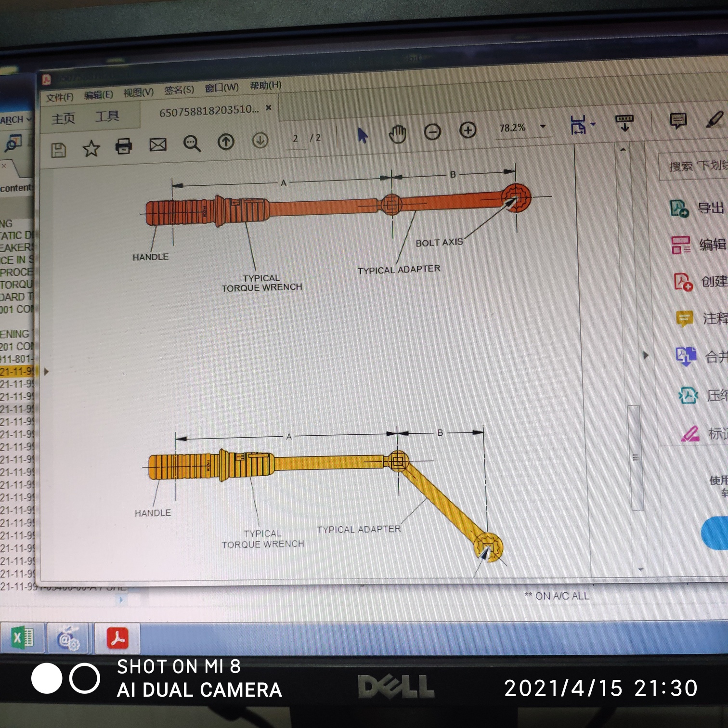This screenshot has width=728, height=728.
Task: Open the 帮助(H) menu
Action: (265, 86)
